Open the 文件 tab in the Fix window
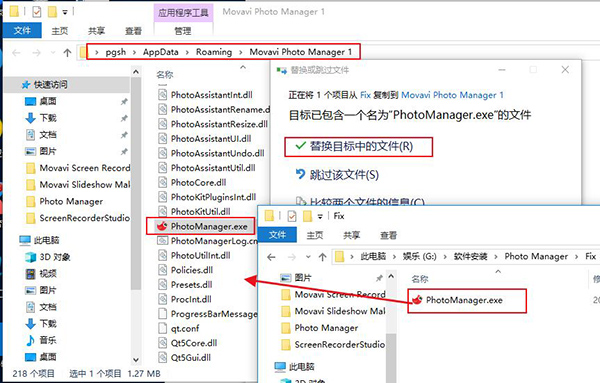600x383 pixels. click(277, 235)
